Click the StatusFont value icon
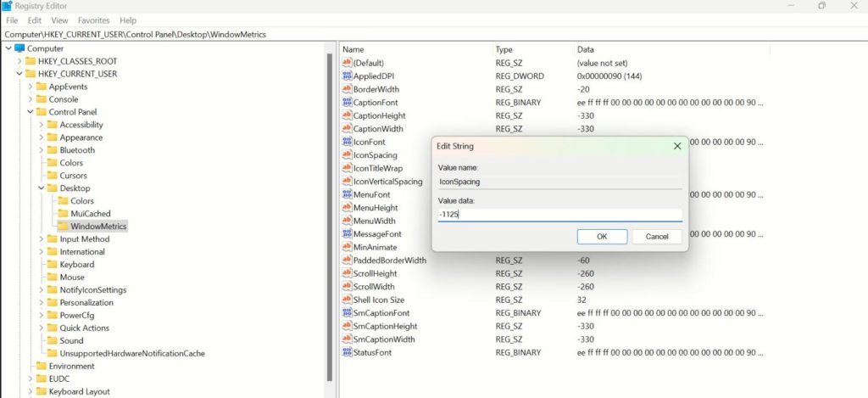 347,352
